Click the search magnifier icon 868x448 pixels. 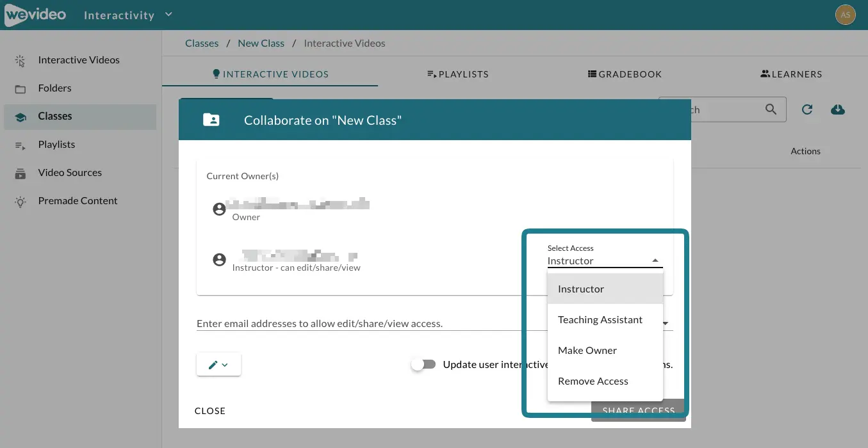(771, 109)
